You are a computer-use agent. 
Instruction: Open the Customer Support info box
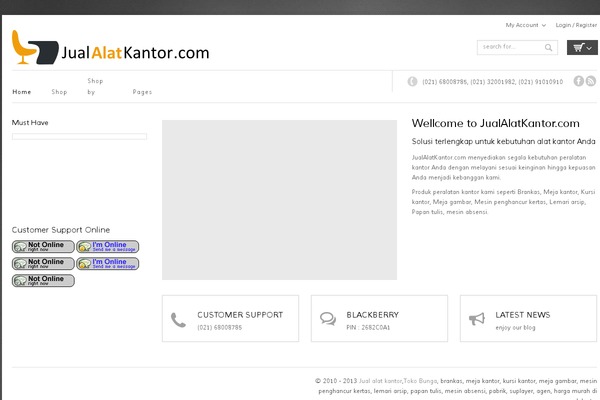pyautogui.click(x=230, y=318)
